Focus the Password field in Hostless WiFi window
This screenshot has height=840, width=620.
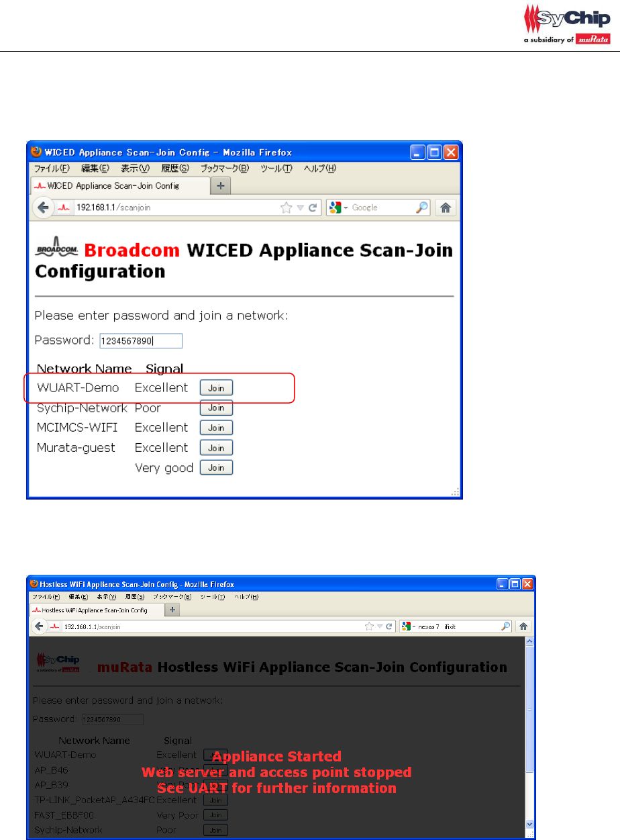point(113,720)
